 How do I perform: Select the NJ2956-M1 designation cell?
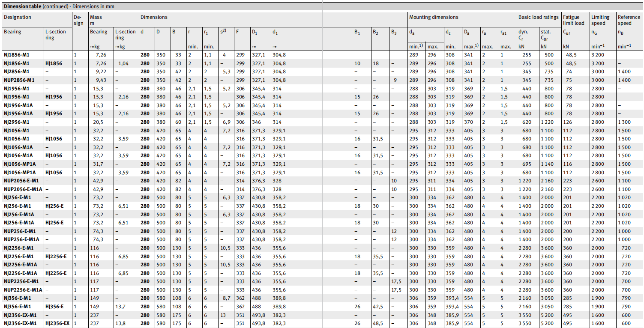[17, 122]
